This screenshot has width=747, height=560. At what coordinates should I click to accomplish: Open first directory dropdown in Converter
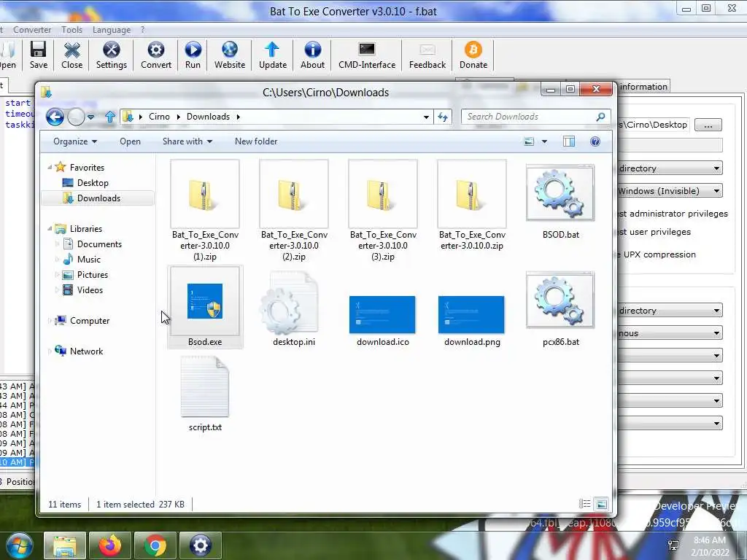click(670, 168)
